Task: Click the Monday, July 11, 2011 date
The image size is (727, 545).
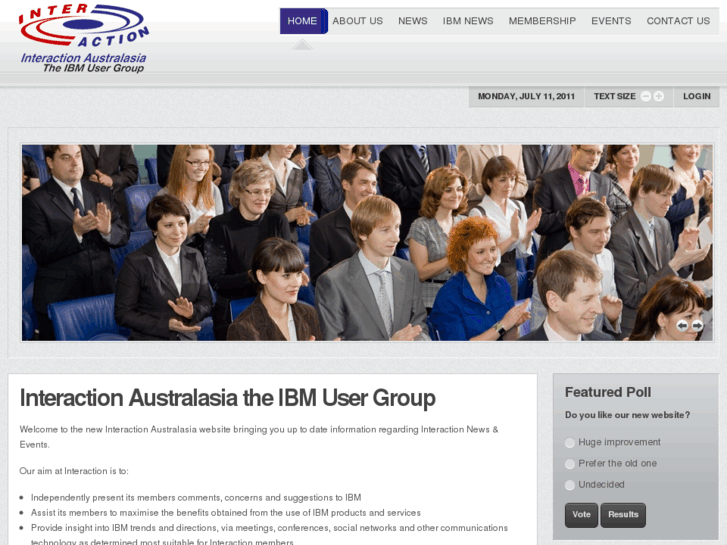Action: coord(526,96)
